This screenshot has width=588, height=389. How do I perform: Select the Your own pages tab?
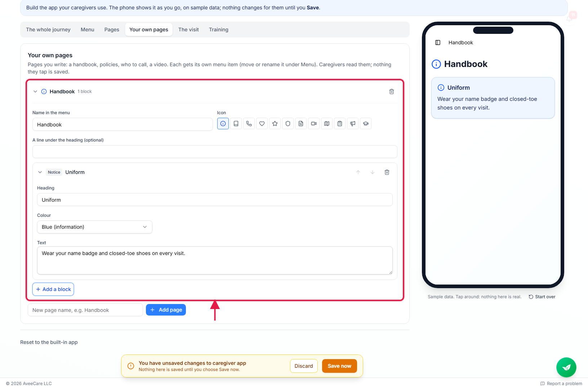point(149,30)
